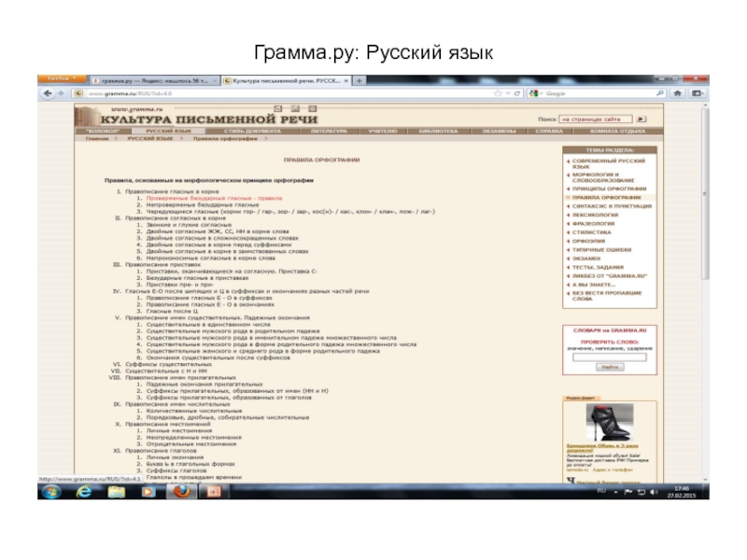Open 'Приставки пре- и при-' list item

(180, 285)
